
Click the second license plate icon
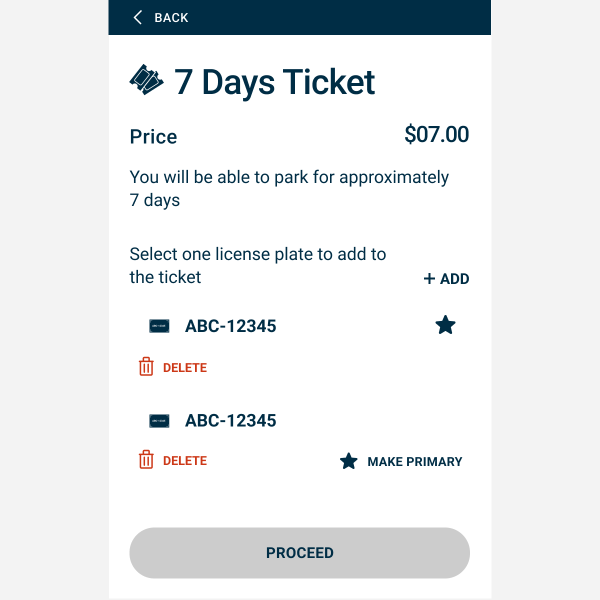coord(159,421)
